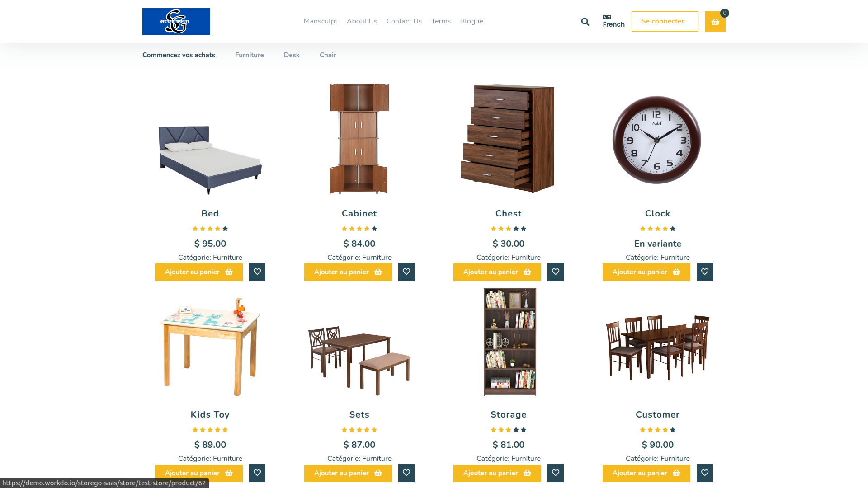Click the store logo

pos(176,22)
